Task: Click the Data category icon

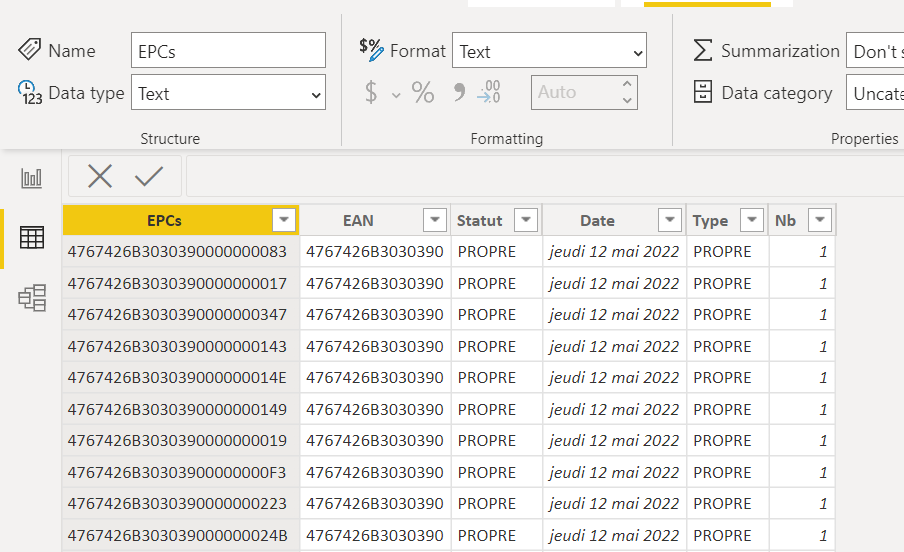Action: [702, 92]
